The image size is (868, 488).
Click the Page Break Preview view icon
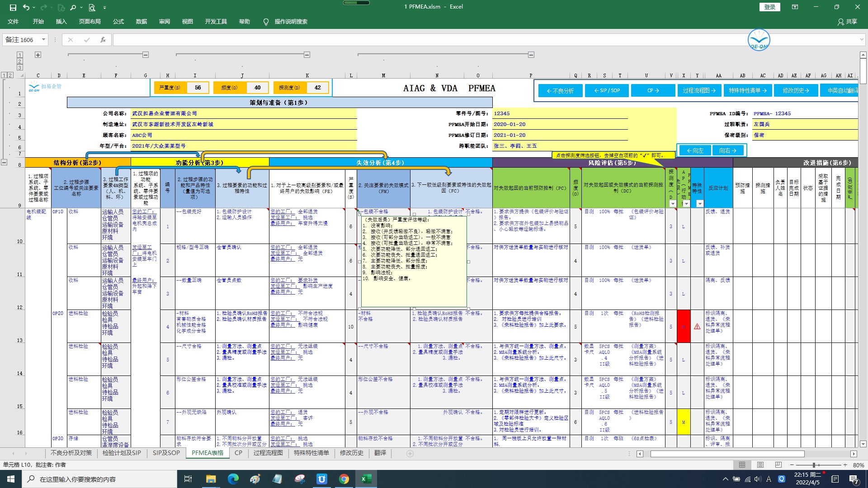pos(778,465)
